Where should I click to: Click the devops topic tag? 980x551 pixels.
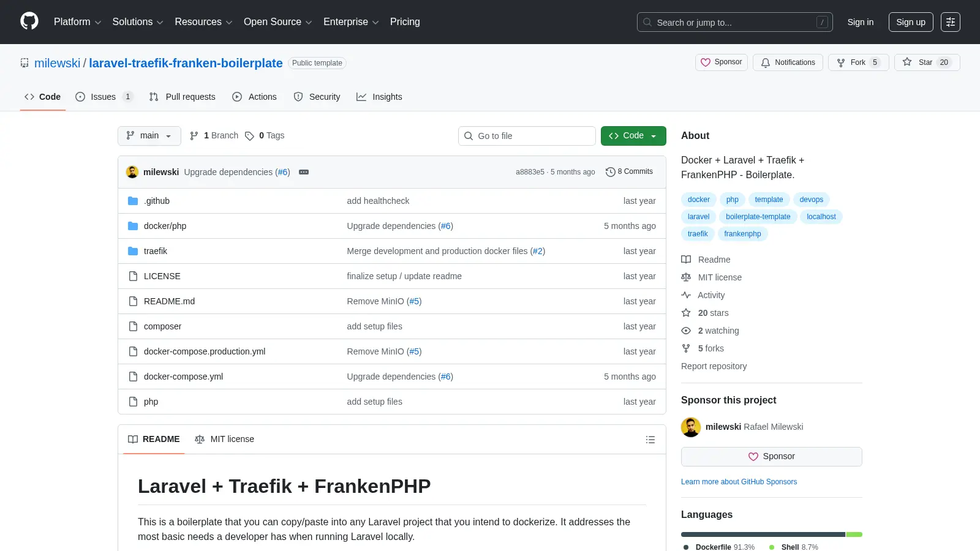[811, 200]
